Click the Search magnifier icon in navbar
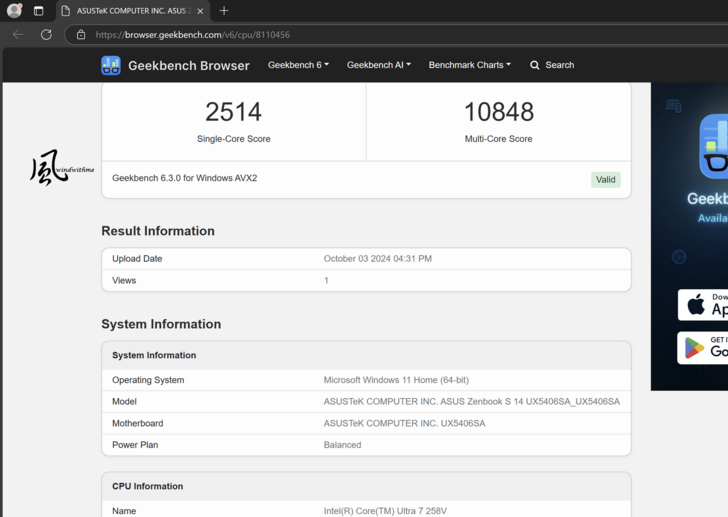 [535, 65]
